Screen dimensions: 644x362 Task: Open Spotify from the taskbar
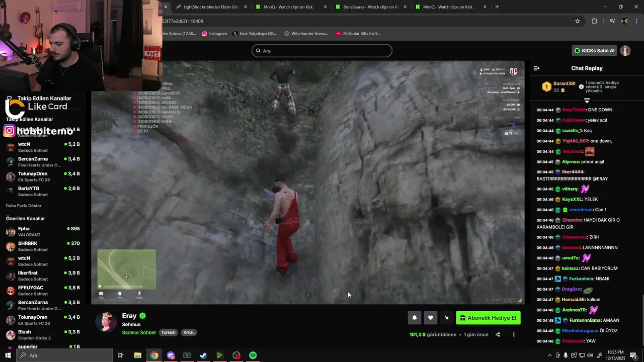253,355
